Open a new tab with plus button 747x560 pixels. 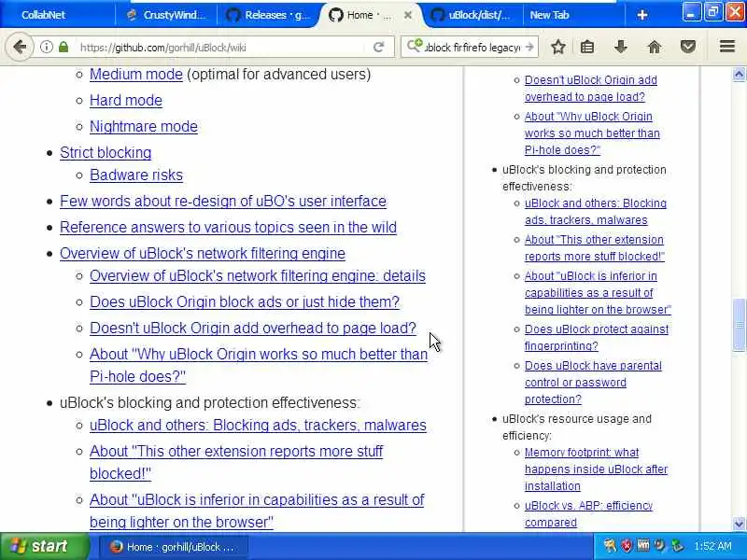(641, 15)
